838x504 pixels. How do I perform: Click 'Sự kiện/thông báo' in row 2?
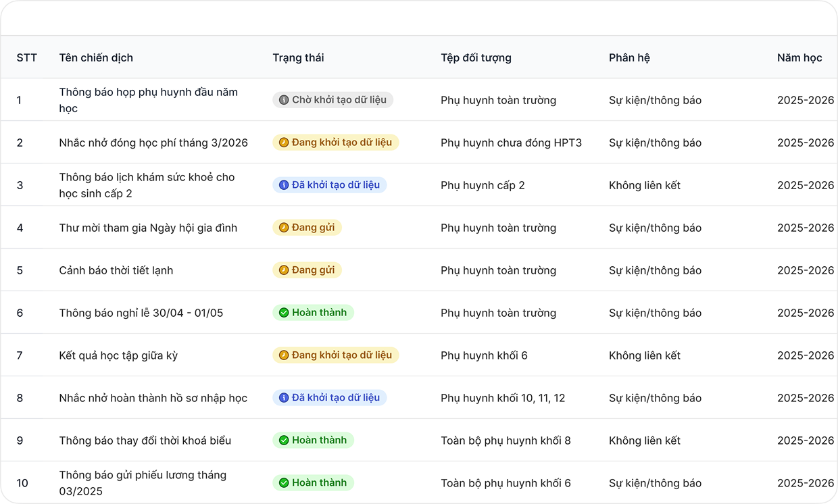[x=656, y=143]
